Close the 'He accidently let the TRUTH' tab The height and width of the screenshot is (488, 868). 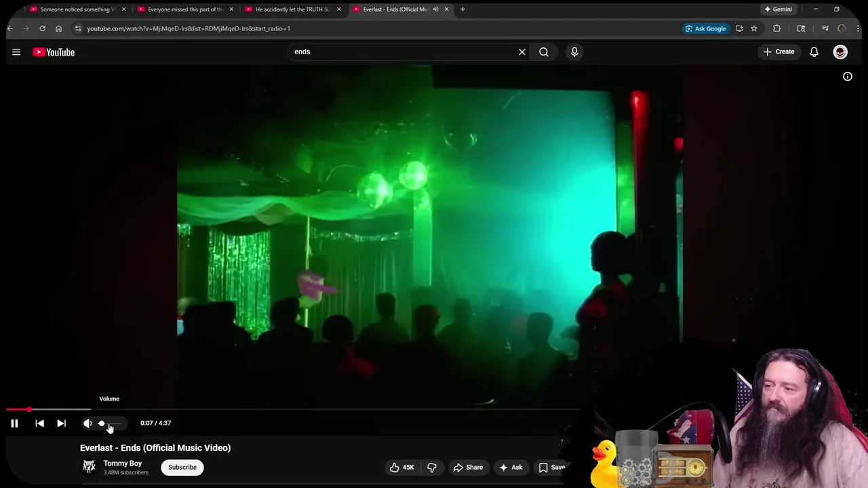(x=339, y=9)
